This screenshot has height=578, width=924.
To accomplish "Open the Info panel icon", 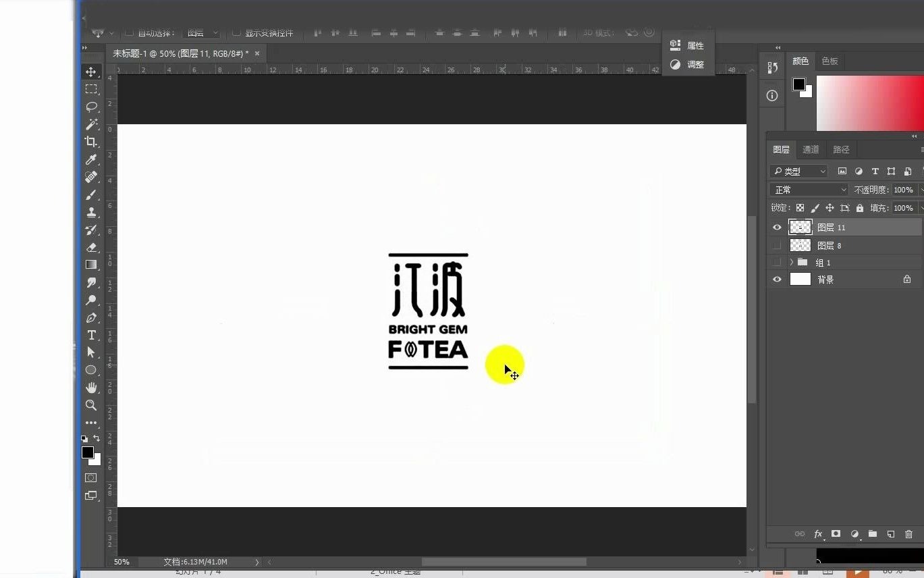I will 772,96.
